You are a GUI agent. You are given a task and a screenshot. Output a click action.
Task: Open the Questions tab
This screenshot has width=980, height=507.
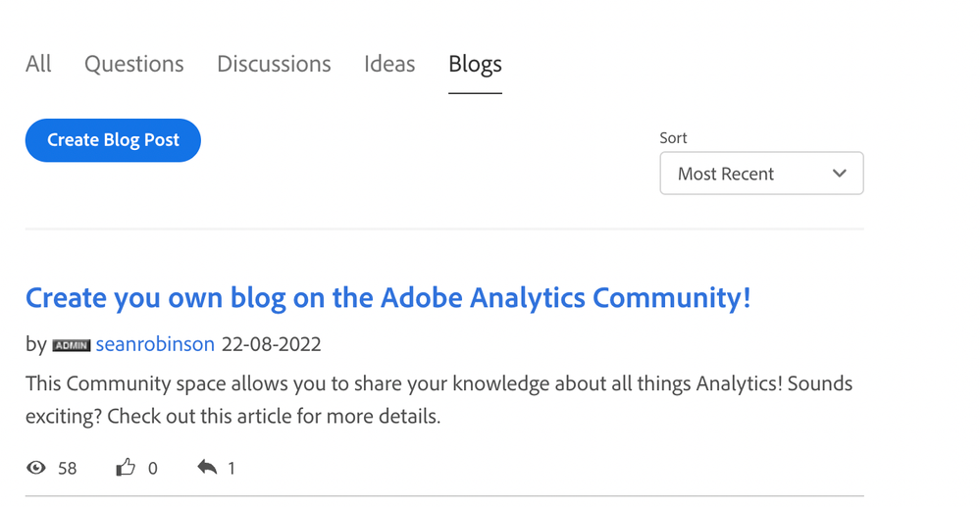(x=133, y=64)
